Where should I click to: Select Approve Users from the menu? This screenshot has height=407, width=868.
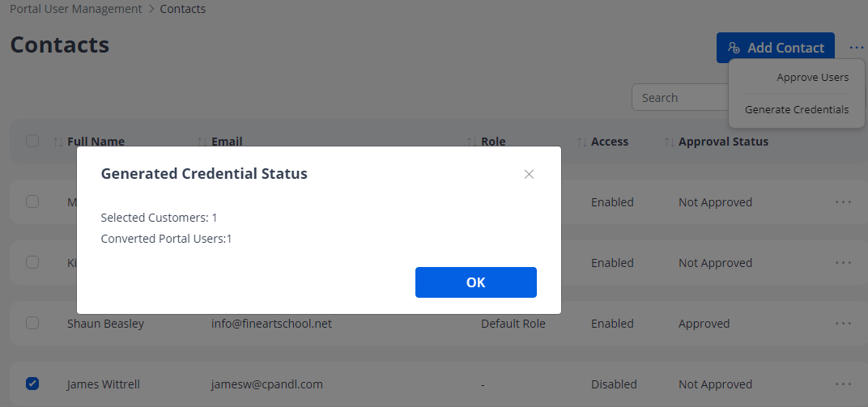[x=812, y=78]
